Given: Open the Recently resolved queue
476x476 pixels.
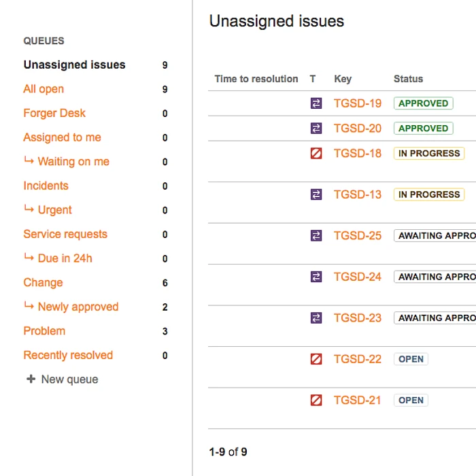Looking at the screenshot, I should pos(68,355).
